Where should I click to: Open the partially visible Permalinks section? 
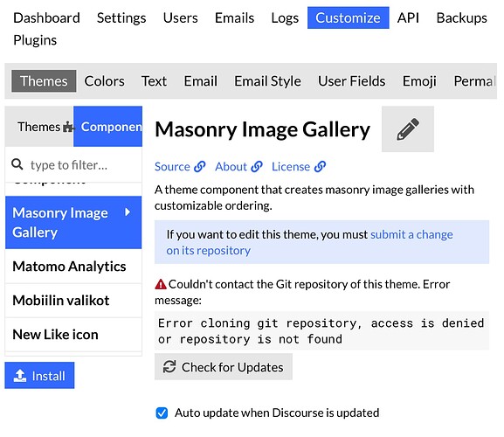474,81
